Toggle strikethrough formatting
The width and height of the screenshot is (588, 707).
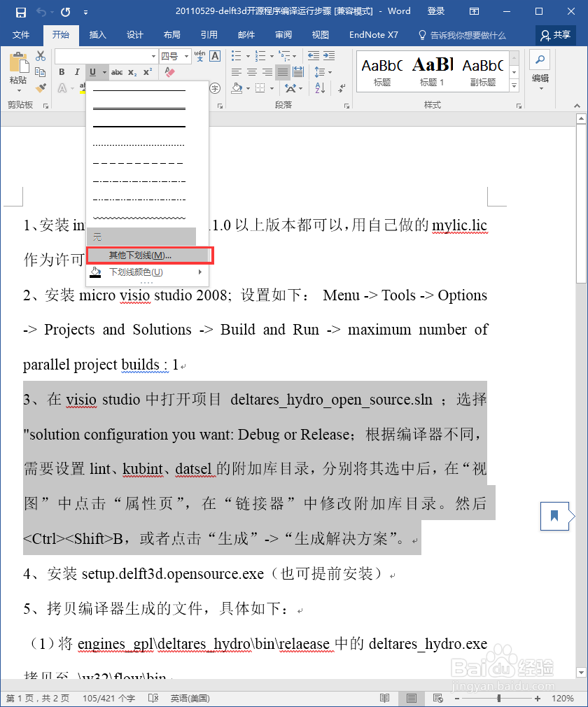click(x=117, y=72)
